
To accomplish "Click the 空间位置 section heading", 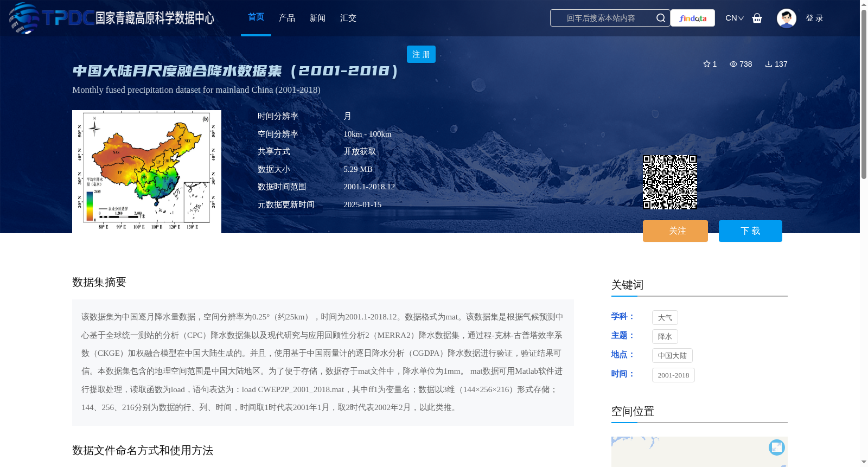I will click(x=633, y=411).
